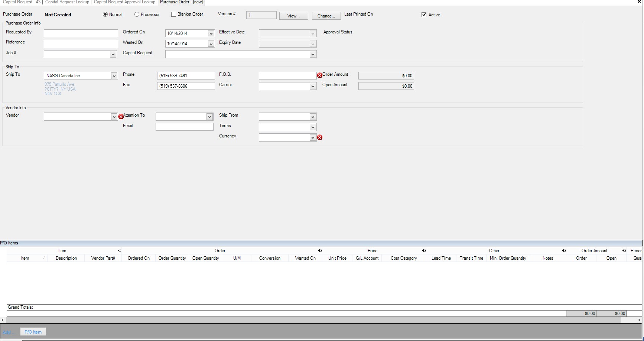Open the Capital Request dropdown

pos(313,54)
